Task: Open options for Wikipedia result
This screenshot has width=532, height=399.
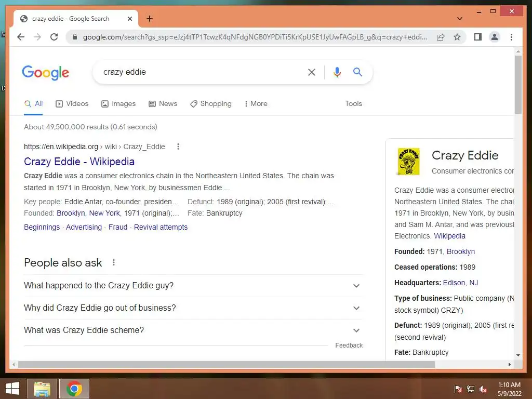Action: point(178,147)
